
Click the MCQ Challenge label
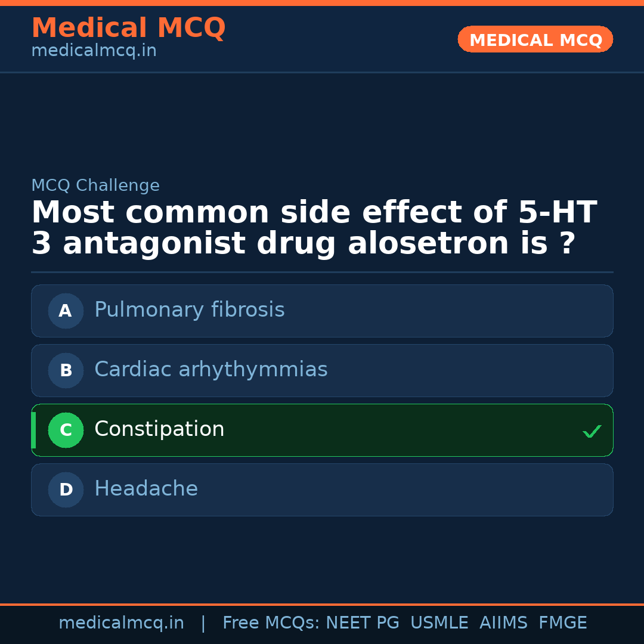coord(95,185)
